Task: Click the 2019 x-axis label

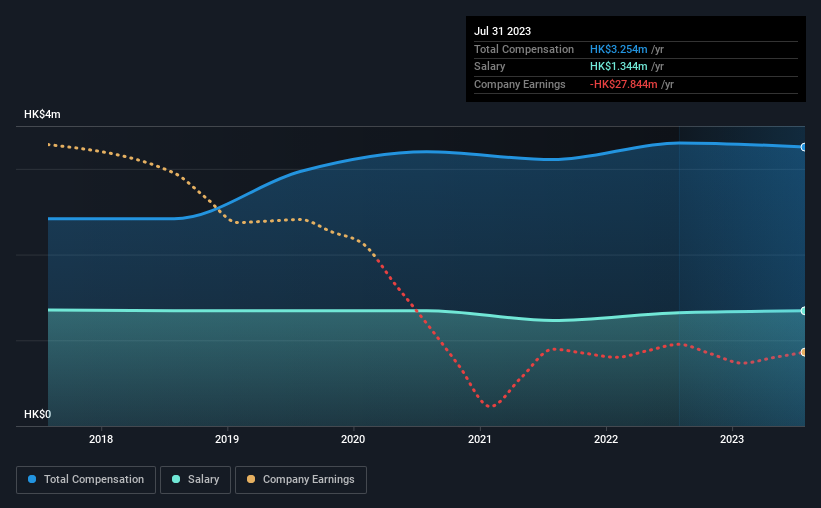Action: click(227, 439)
